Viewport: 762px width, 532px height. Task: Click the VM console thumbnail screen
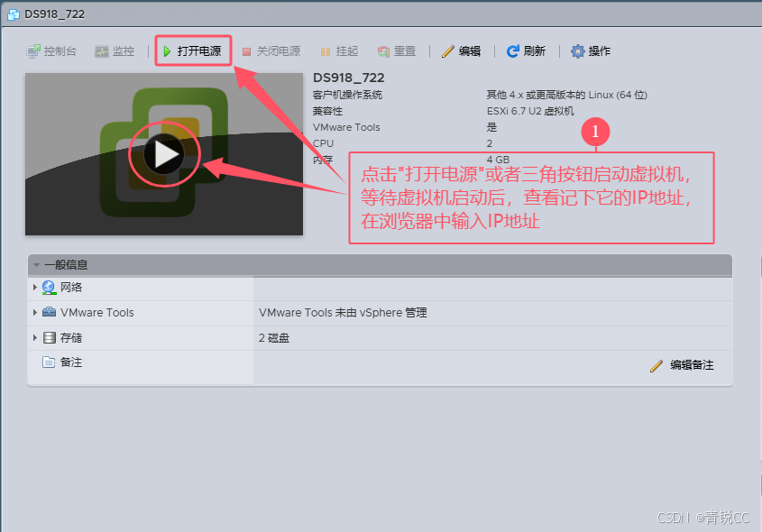164,154
